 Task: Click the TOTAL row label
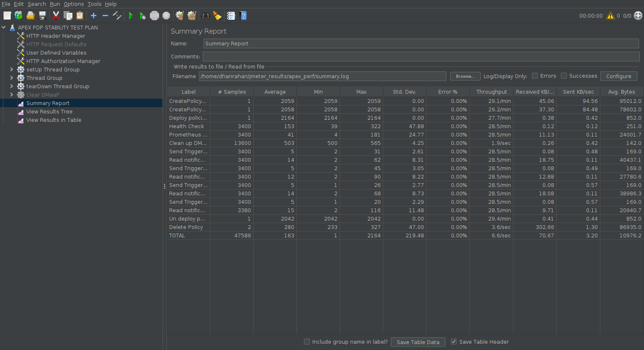click(177, 235)
